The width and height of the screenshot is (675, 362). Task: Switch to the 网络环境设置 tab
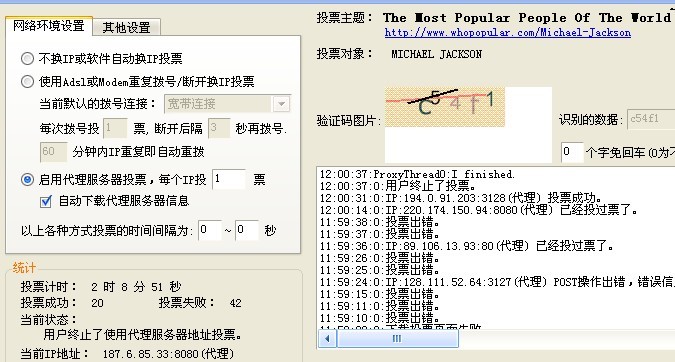point(49,26)
